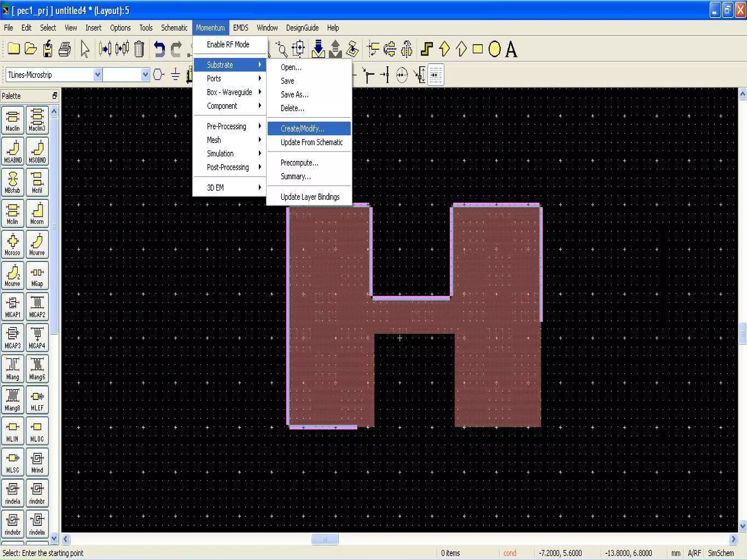The height and width of the screenshot is (560, 747).
Task: Choose Create/Modify substrate entry
Action: coord(302,128)
